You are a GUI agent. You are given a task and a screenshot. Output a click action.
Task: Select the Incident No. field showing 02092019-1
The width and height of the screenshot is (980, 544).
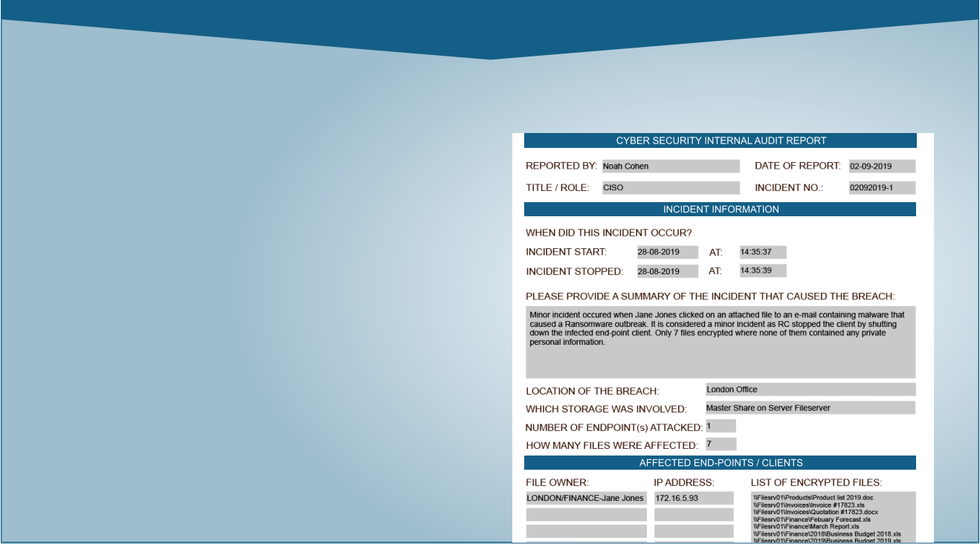tap(882, 187)
